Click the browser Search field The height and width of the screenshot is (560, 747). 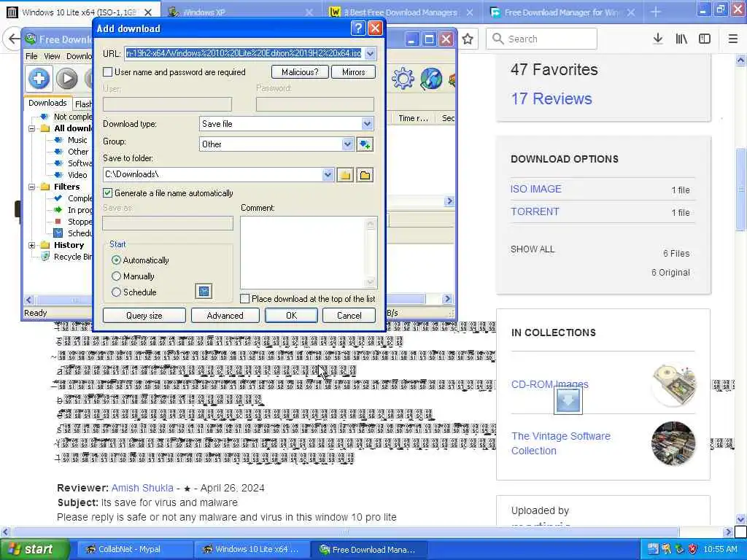tap(541, 39)
